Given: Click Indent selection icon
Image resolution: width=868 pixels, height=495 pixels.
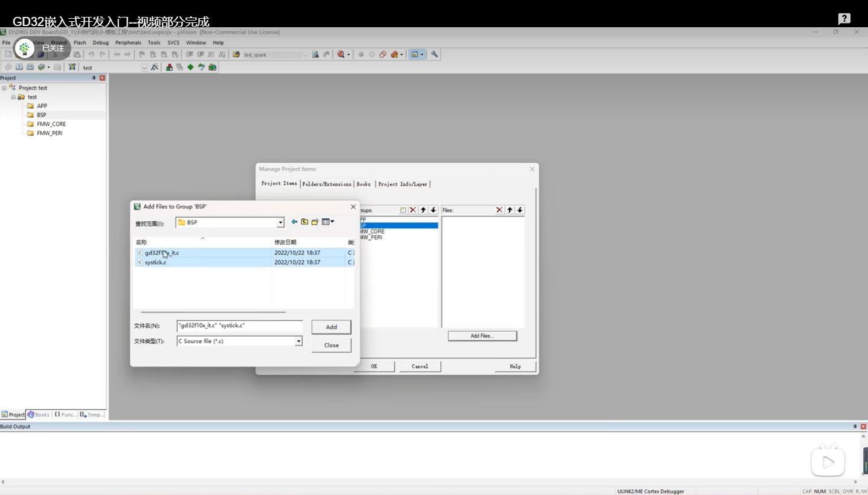Looking at the screenshot, I should click(190, 54).
